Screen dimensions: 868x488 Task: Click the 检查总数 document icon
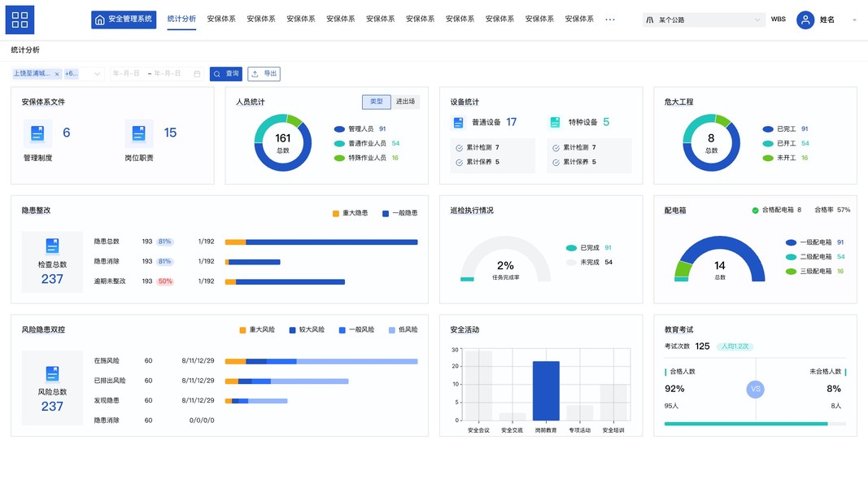(x=52, y=246)
